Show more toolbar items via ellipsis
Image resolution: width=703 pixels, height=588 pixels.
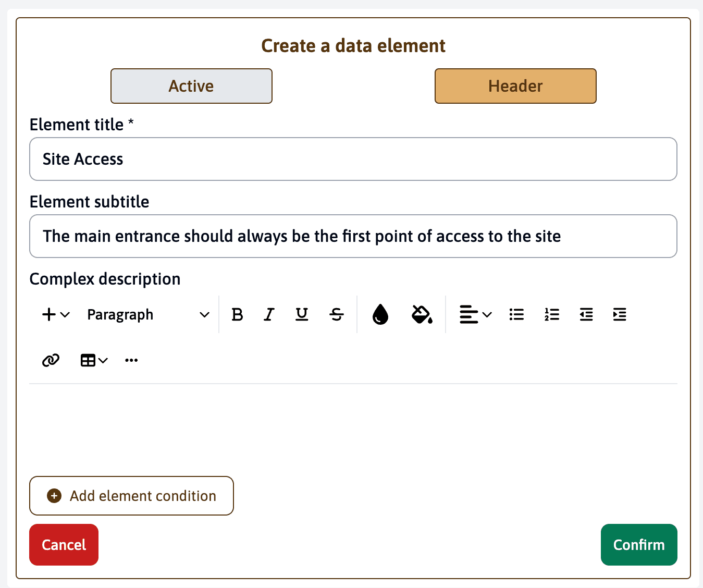[131, 360]
